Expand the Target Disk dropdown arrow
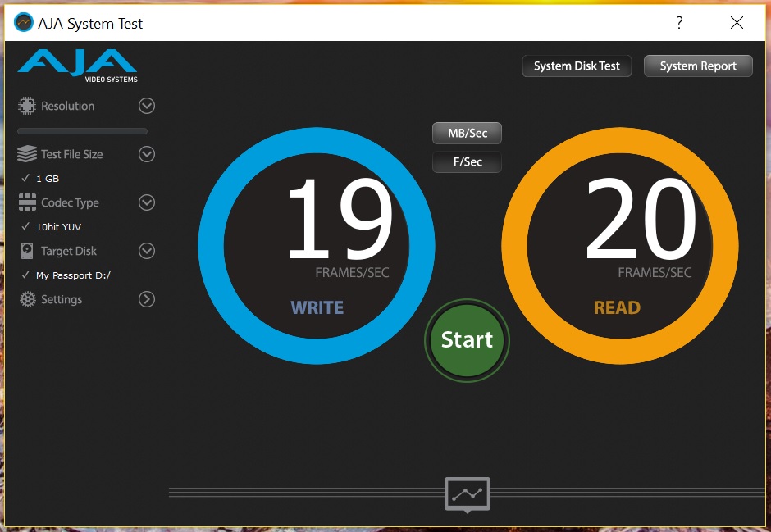 pos(147,251)
